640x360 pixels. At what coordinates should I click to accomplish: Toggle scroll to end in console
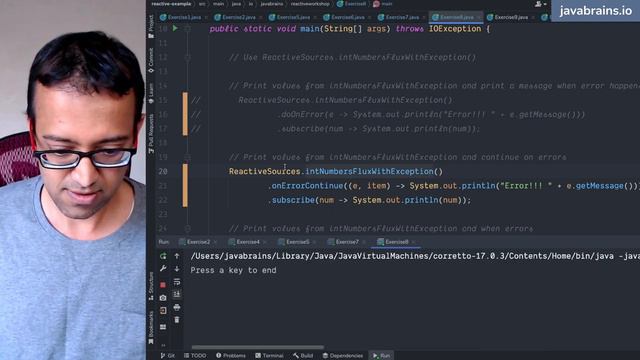177,294
